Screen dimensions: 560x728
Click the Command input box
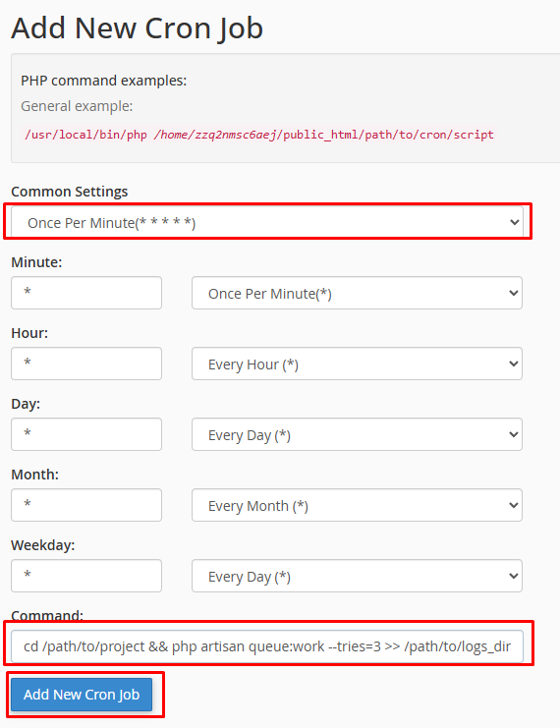coord(267,645)
